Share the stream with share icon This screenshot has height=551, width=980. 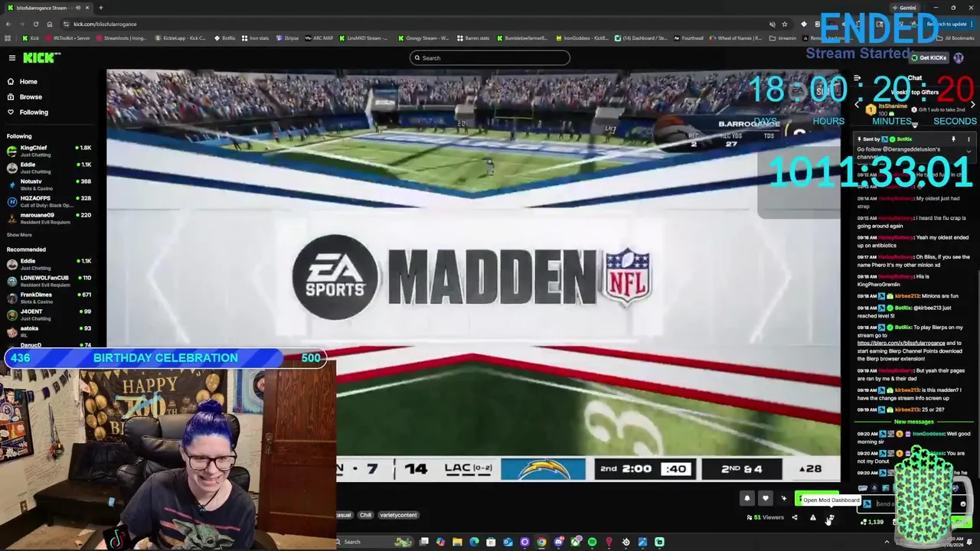click(x=794, y=518)
